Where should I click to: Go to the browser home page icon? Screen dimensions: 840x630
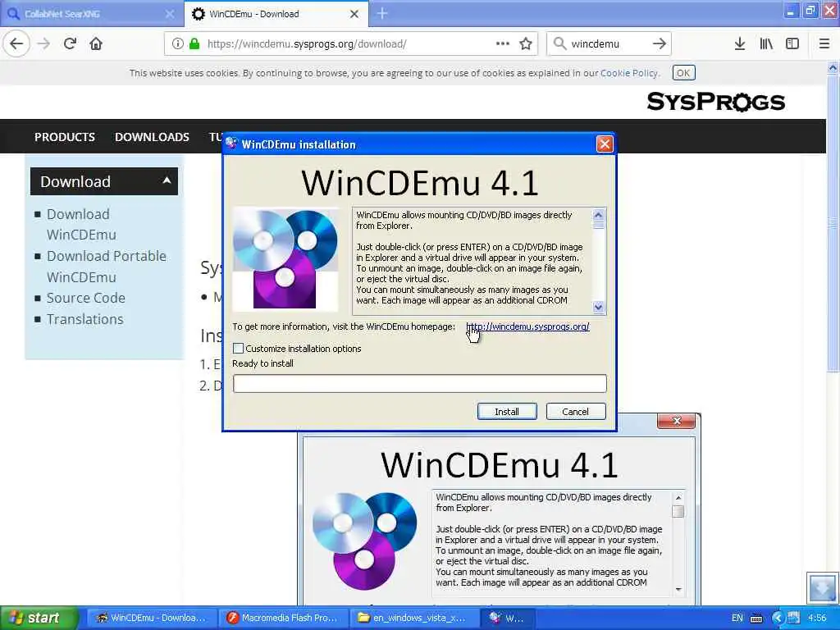(x=96, y=43)
